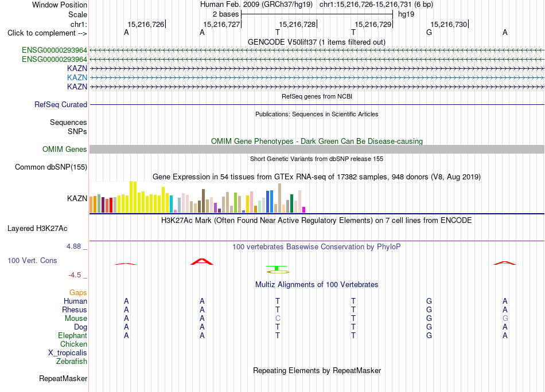Viewport: 545px width, 392px height.
Task: Click the magenta bar ending the GTEx chart
Action: [304, 210]
